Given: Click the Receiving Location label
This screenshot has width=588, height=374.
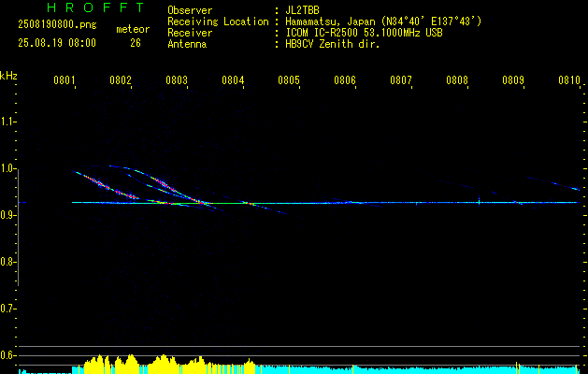Looking at the screenshot, I should click(218, 22).
